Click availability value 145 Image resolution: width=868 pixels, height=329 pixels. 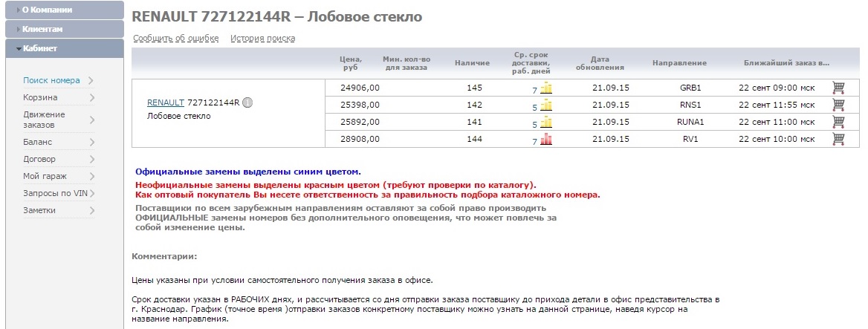(x=474, y=88)
